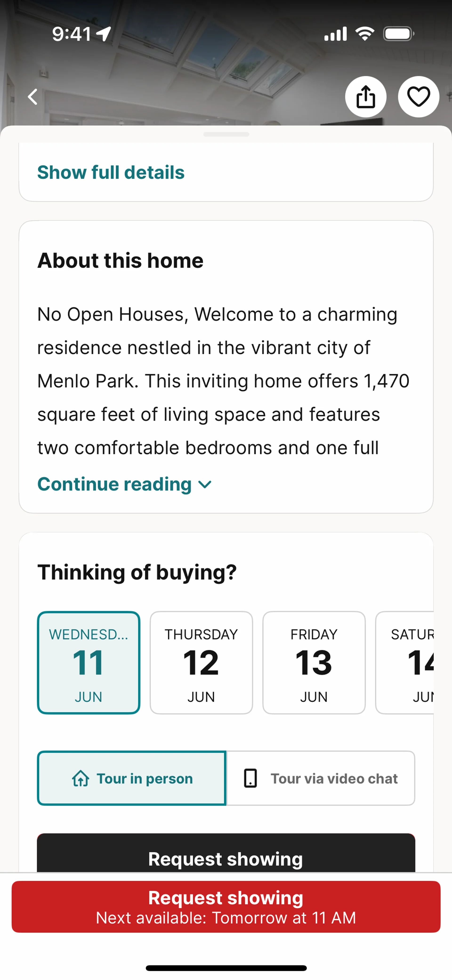Choose Thursday 12 Jun date tile

point(201,662)
